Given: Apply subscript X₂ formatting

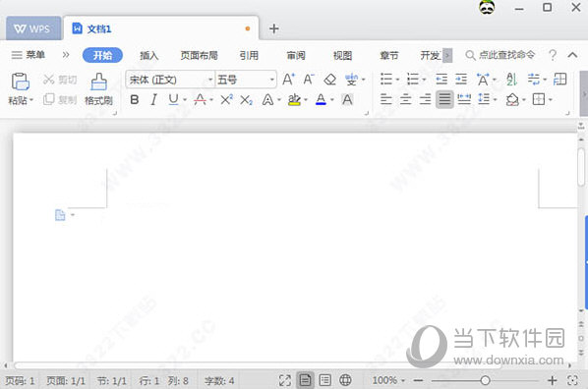Looking at the screenshot, I should pyautogui.click(x=246, y=99).
